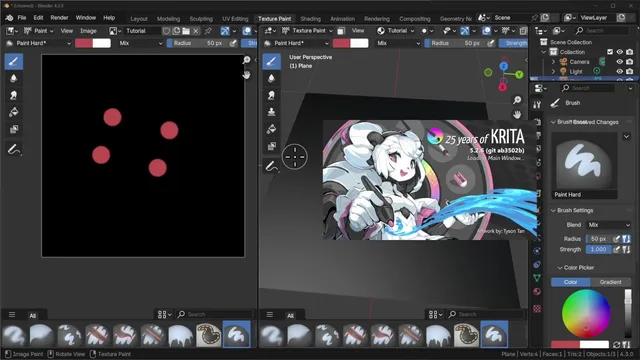Select the Soften tool in image editor
This screenshot has width=640, height=360.
[13, 78]
